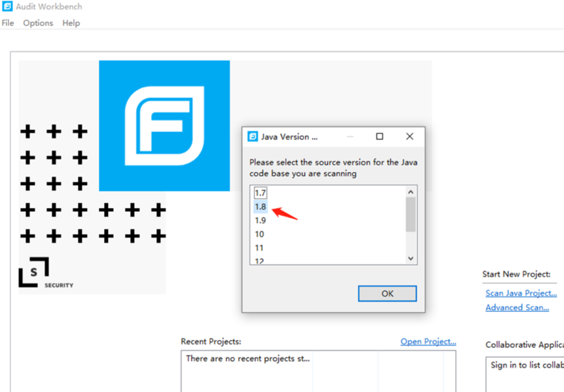564x392 pixels.
Task: Close the Java Version dialog
Action: pyautogui.click(x=410, y=137)
